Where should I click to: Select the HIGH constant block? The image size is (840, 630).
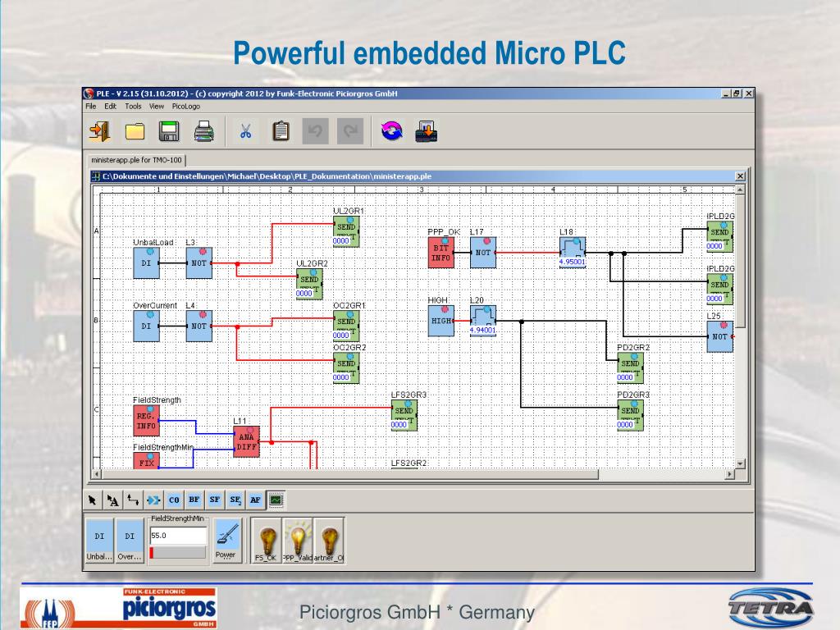441,321
